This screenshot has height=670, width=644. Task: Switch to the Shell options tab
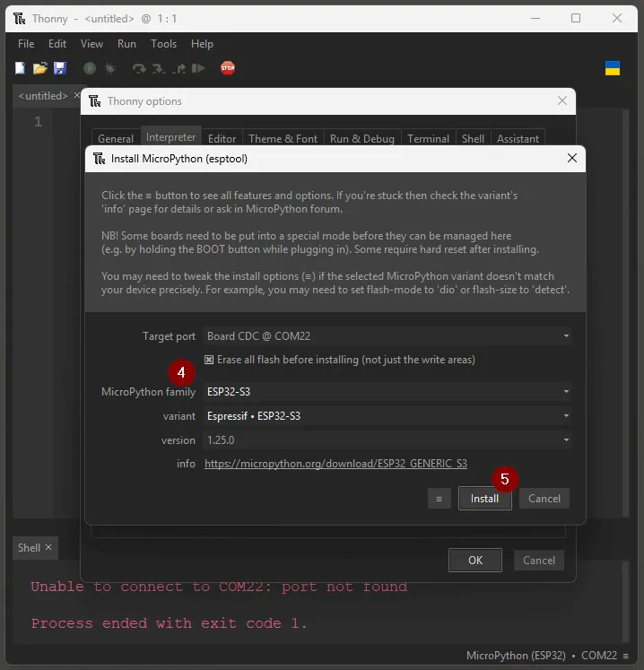[x=473, y=138]
